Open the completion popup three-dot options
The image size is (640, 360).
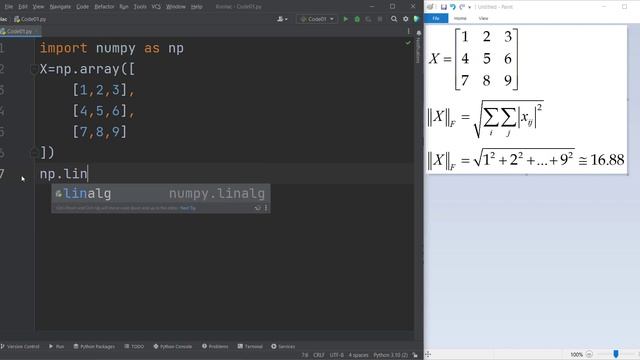point(266,208)
